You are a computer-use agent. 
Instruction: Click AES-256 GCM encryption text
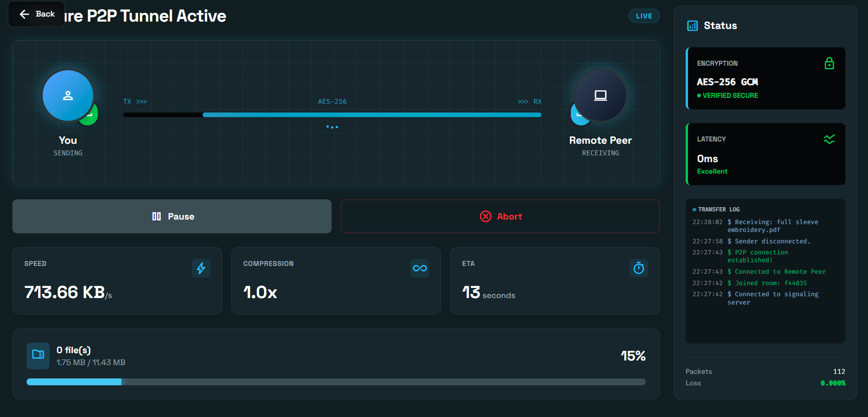727,82
